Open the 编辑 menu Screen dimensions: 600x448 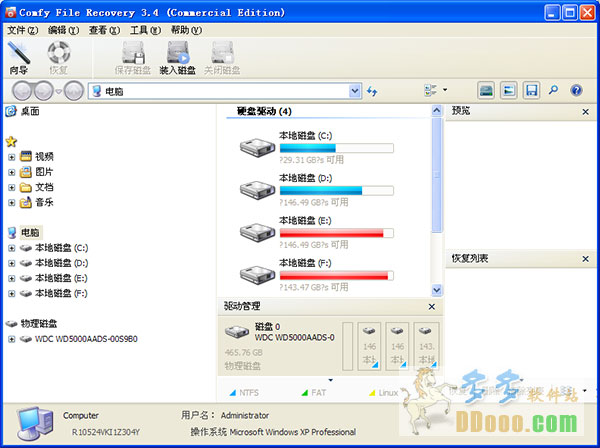(x=64, y=30)
